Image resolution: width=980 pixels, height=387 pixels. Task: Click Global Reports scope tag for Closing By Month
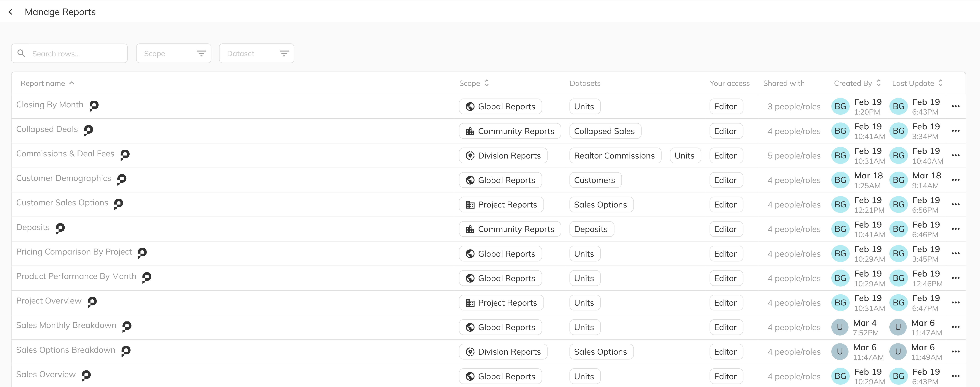coord(500,107)
